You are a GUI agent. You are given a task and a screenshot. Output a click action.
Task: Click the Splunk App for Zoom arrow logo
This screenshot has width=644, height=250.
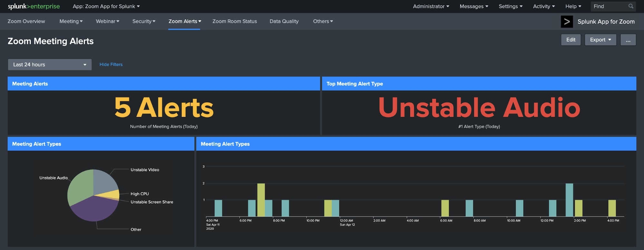click(567, 22)
